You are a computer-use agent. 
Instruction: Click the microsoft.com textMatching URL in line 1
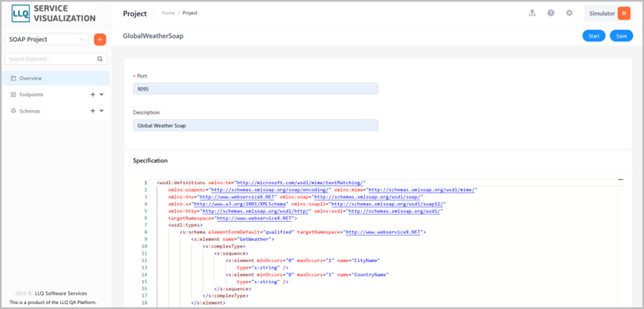[x=301, y=182]
